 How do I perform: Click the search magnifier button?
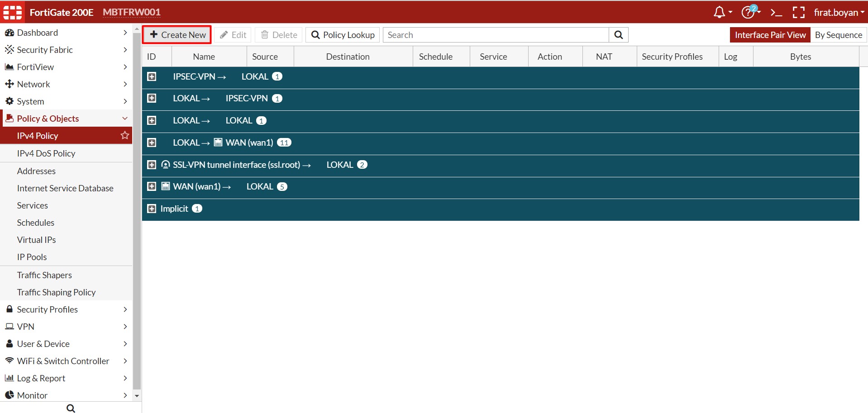[619, 35]
